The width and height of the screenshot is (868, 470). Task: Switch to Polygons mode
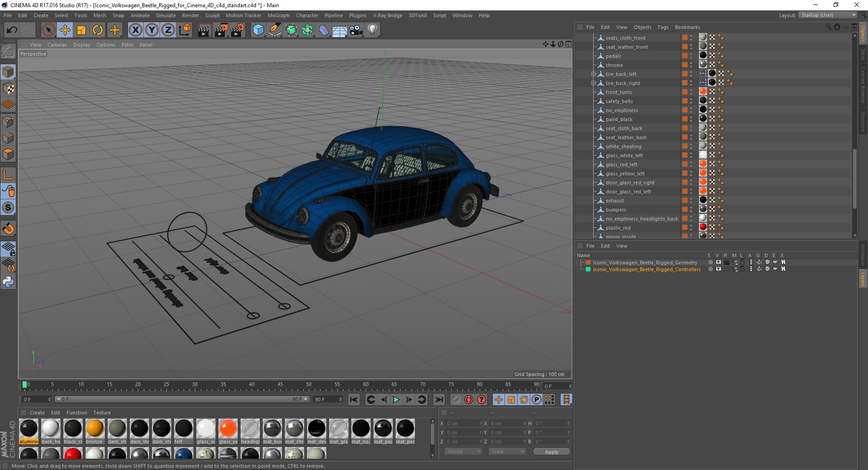[x=8, y=154]
